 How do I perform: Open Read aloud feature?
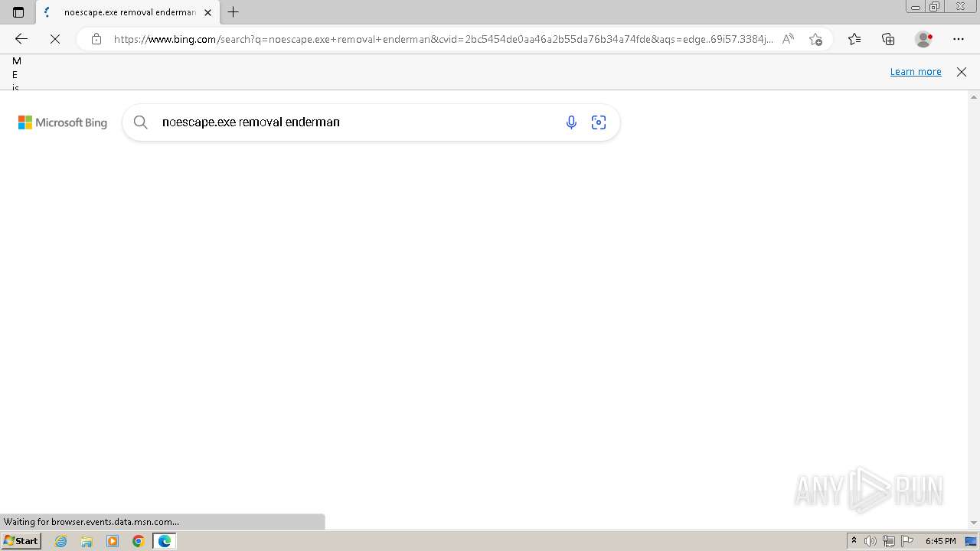coord(788,39)
